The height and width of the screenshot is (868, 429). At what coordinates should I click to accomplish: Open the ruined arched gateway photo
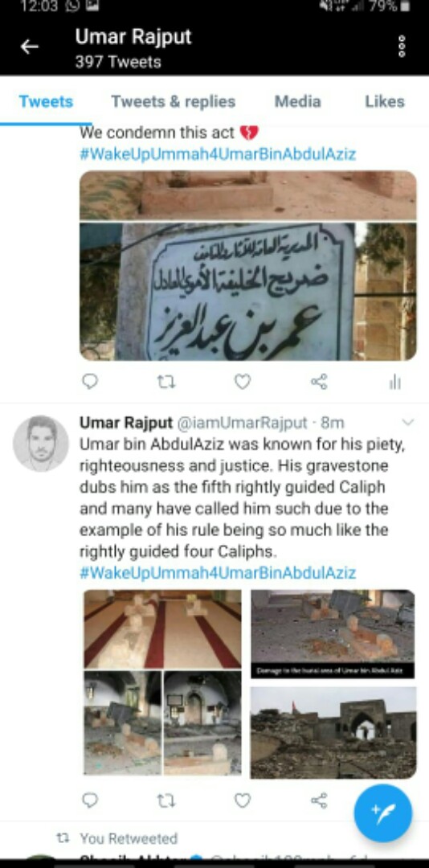point(333,732)
